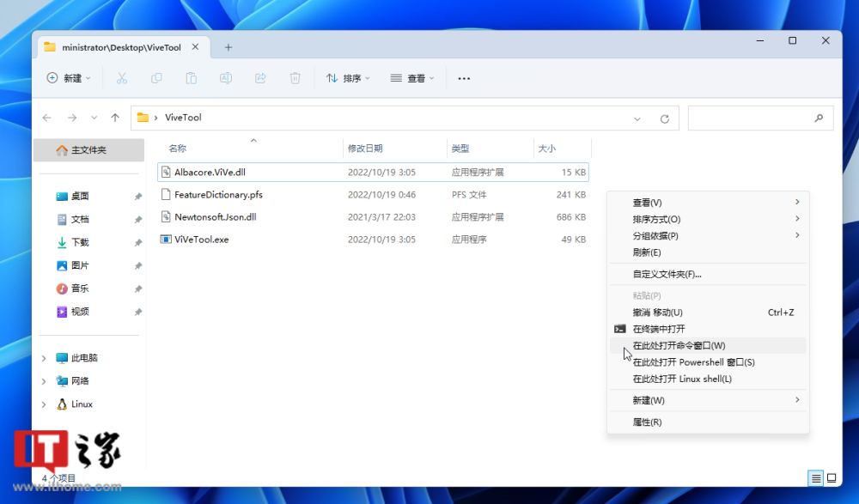The width and height of the screenshot is (859, 504).
Task: Click 15 KB size of Albacore.ViVe.dll
Action: 574,172
